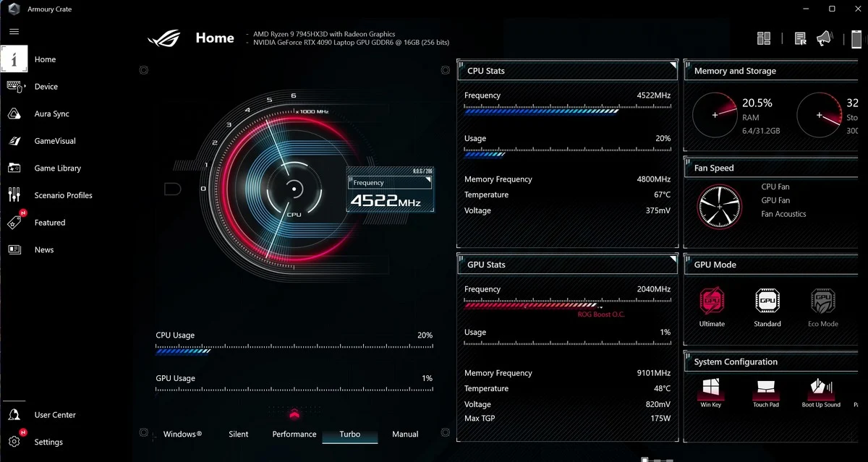This screenshot has width=868, height=462.
Task: Click the User Center profile icon
Action: point(14,415)
